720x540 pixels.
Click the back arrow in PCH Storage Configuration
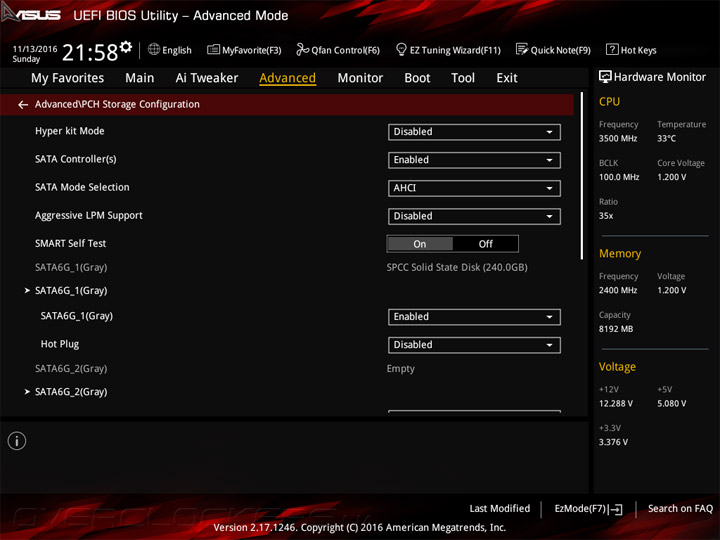[22, 105]
